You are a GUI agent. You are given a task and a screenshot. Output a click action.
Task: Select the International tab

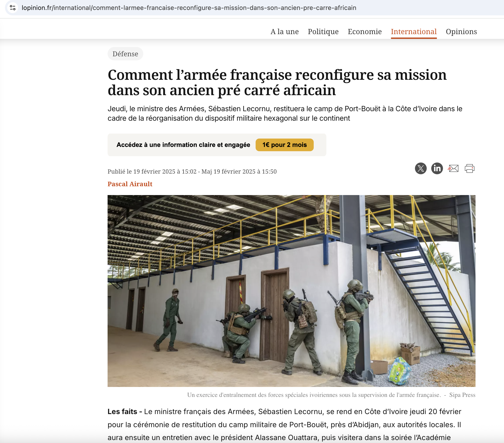point(414,32)
